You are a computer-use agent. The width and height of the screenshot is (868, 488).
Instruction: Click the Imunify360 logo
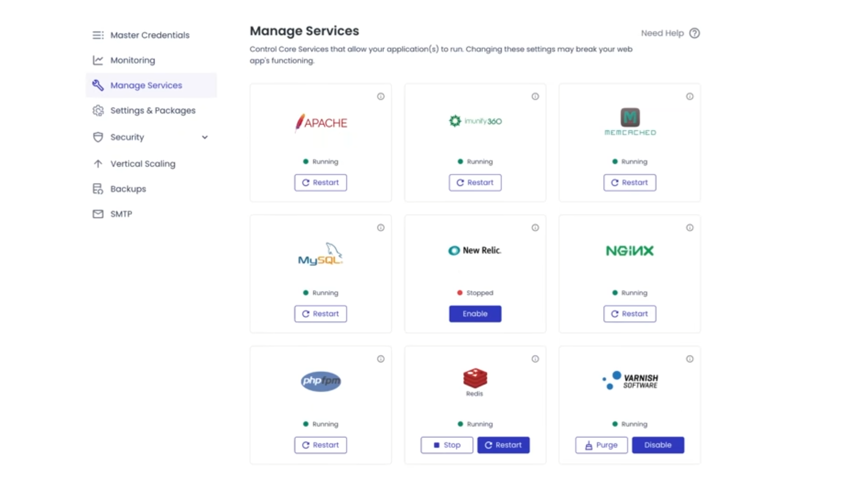(x=476, y=121)
